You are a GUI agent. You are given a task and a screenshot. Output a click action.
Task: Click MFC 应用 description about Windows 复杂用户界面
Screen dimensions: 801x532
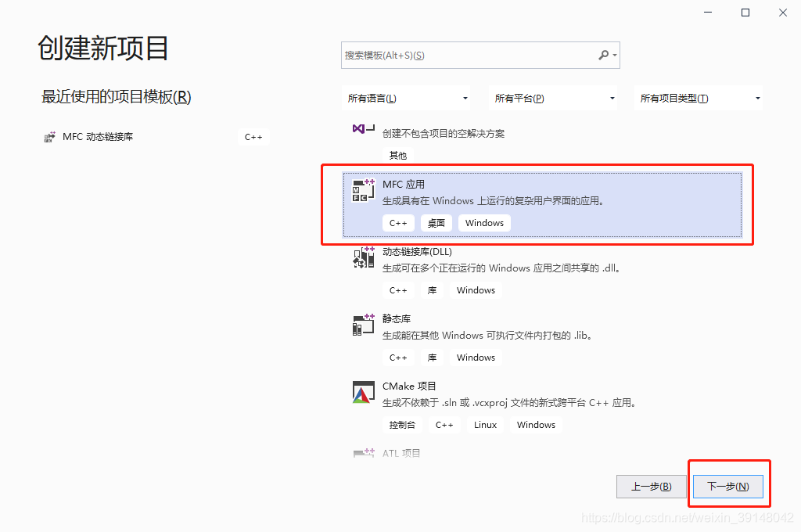(494, 201)
